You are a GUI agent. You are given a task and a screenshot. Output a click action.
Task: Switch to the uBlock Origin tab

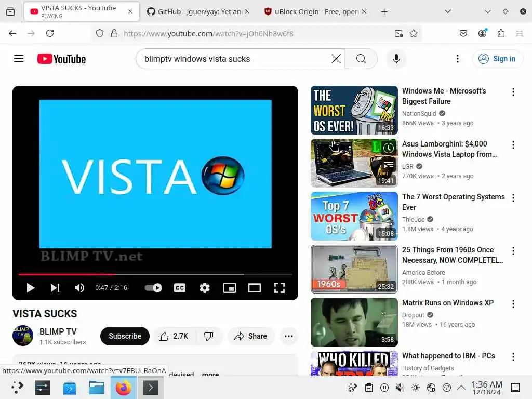[315, 11]
